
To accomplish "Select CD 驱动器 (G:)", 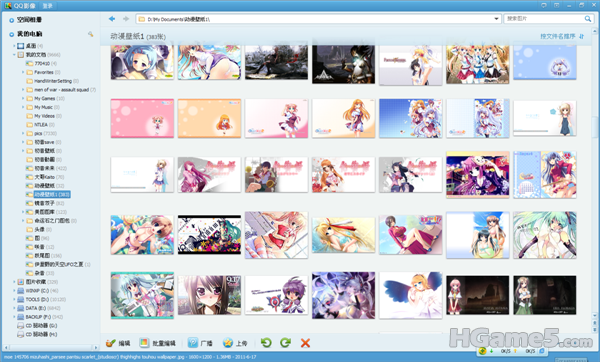I will pyautogui.click(x=37, y=326).
